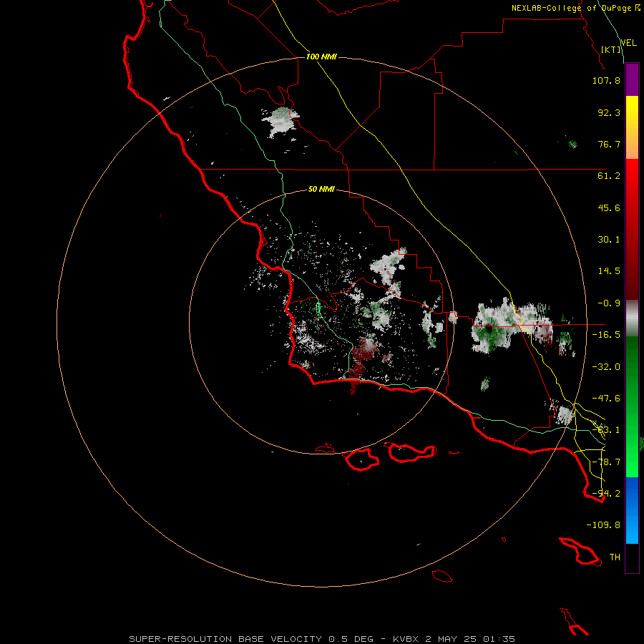Click the -16.5 velocity scale value
This screenshot has width=644, height=644.
pos(606,335)
